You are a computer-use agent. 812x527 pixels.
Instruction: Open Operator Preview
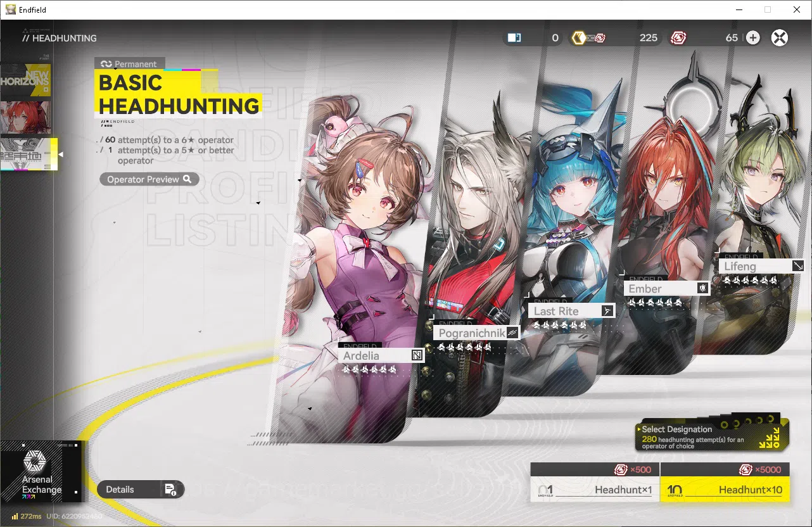[149, 179]
